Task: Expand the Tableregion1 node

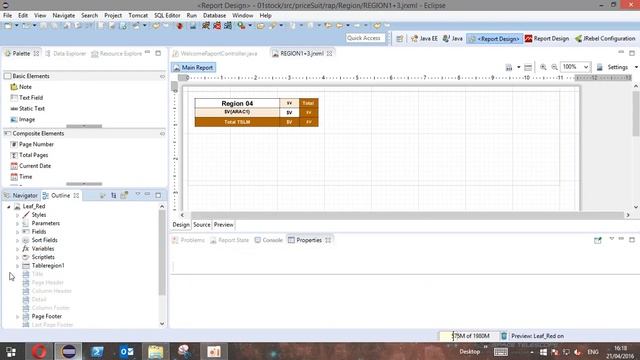Action: 18,266
